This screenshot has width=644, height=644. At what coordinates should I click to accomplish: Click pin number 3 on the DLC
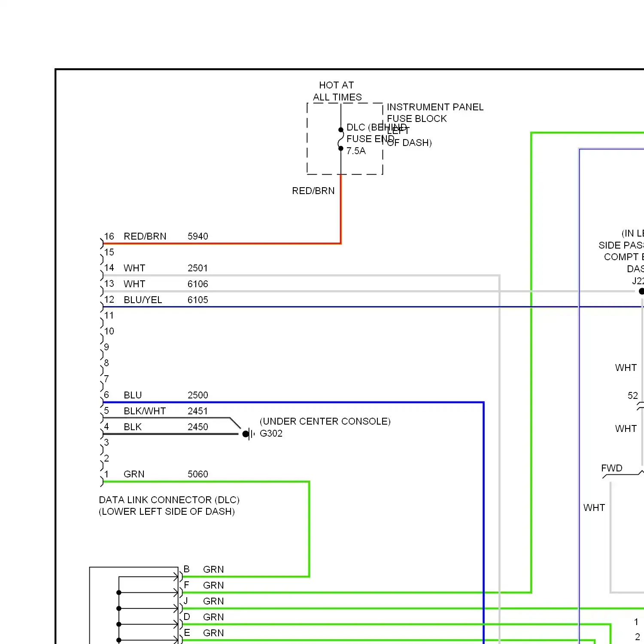tap(106, 443)
